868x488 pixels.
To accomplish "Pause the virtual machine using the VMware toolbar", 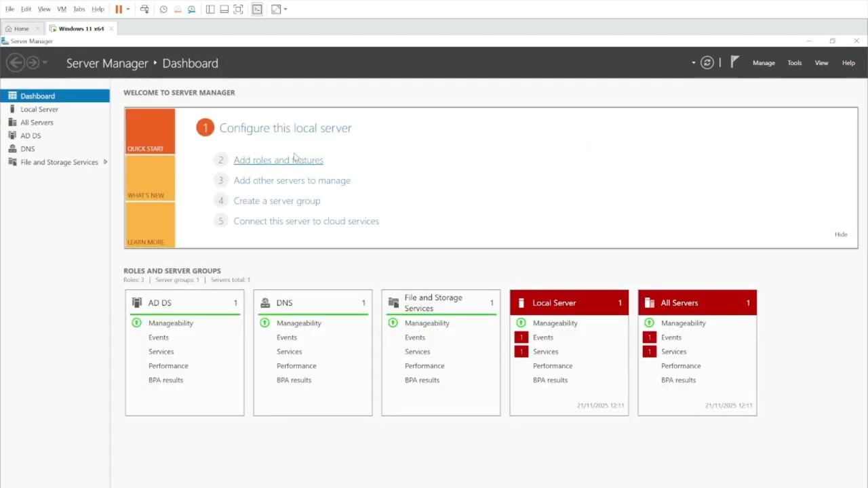I will pos(119,9).
